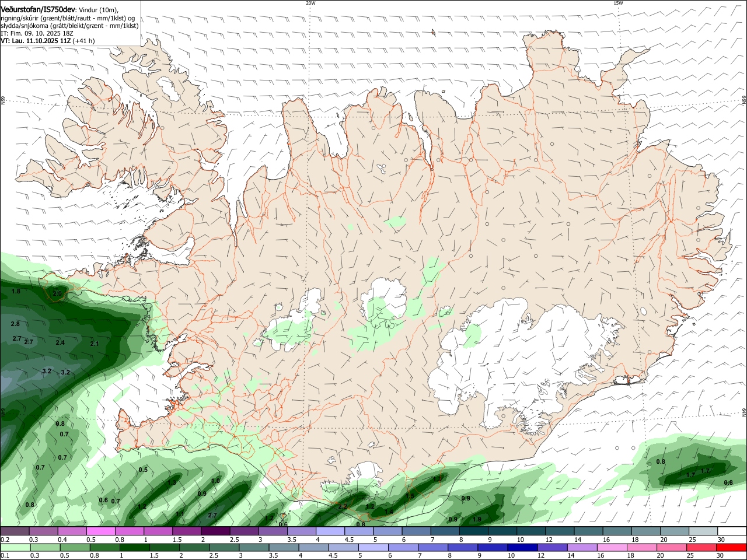Click the 2.4 precipitation value on the map
747x560 pixels.
coord(60,342)
